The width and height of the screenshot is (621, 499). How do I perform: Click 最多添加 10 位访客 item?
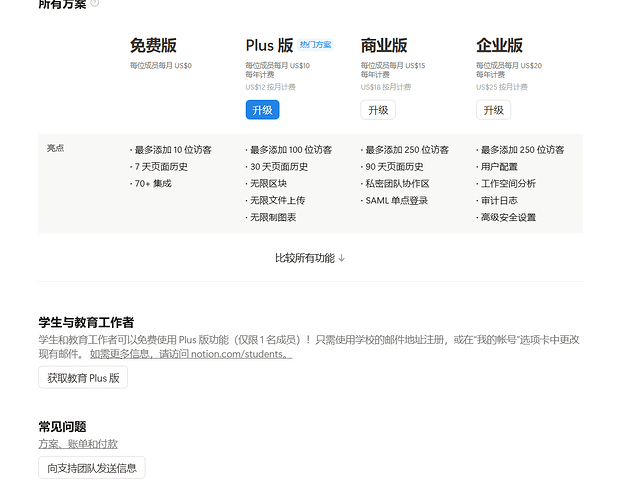click(171, 150)
